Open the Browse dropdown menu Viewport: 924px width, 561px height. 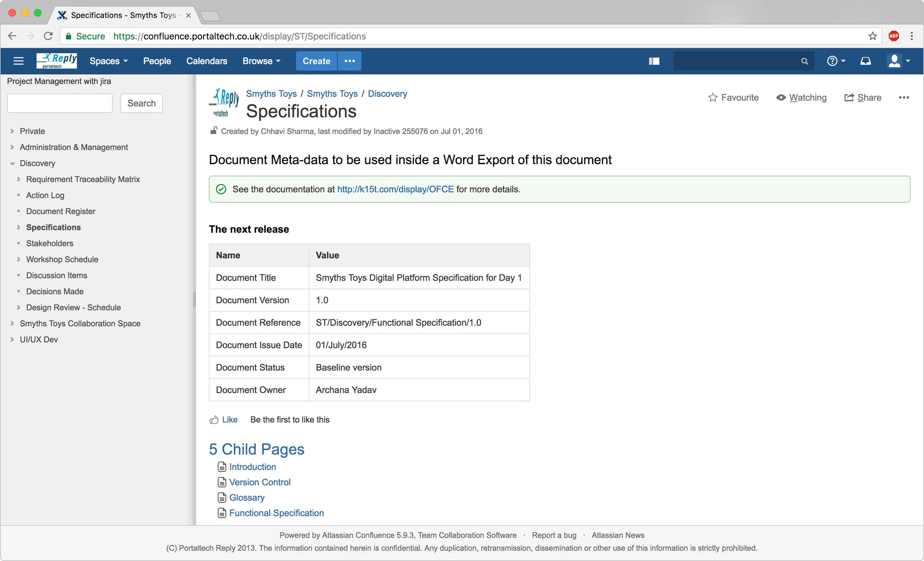tap(261, 61)
